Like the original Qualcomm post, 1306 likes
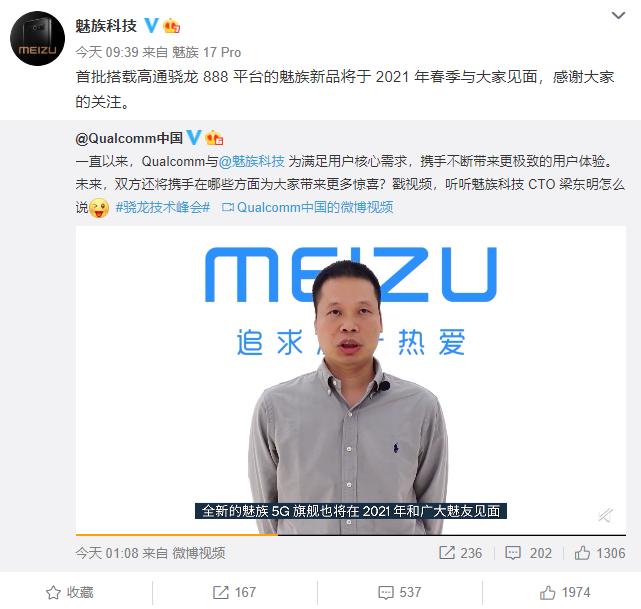 point(600,553)
